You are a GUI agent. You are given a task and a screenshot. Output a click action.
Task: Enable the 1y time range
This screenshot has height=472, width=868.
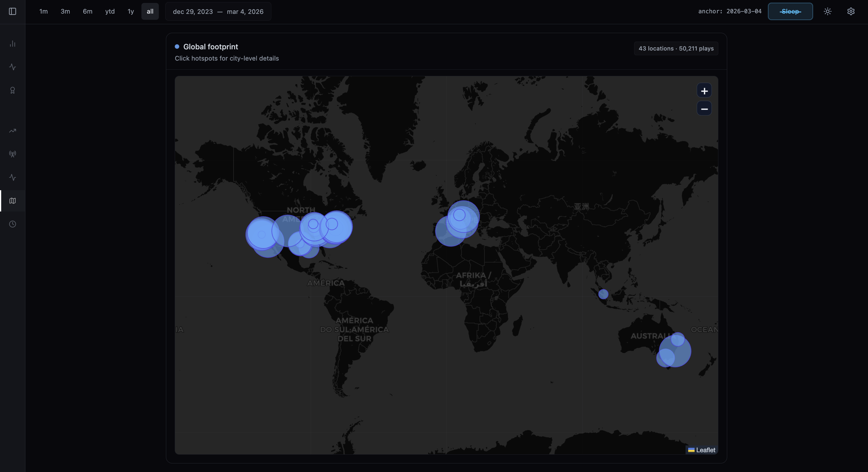(131, 11)
